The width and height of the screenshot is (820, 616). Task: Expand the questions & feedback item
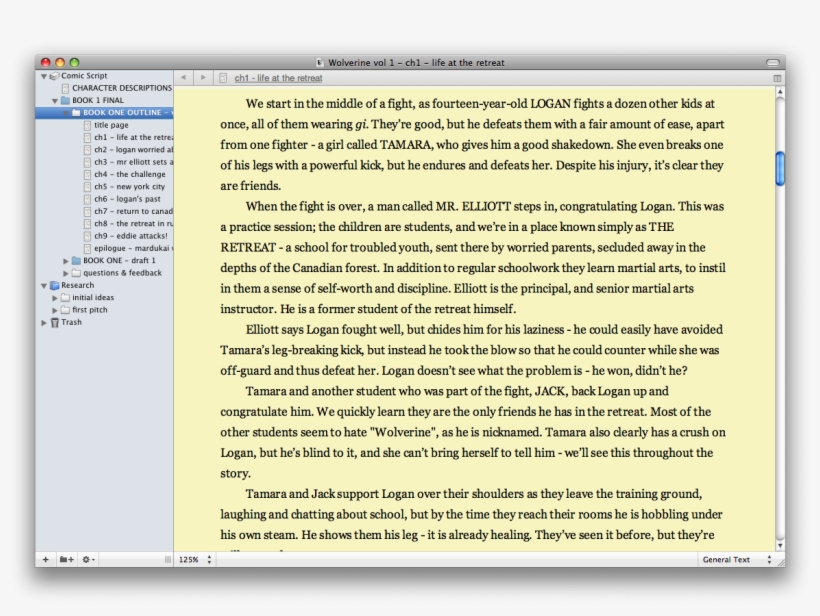(x=66, y=271)
